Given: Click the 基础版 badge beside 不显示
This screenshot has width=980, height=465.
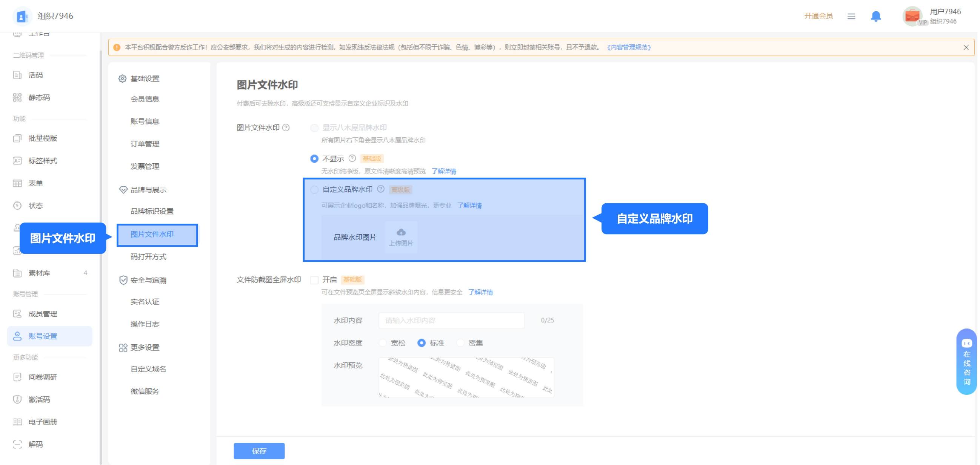Looking at the screenshot, I should tap(372, 158).
